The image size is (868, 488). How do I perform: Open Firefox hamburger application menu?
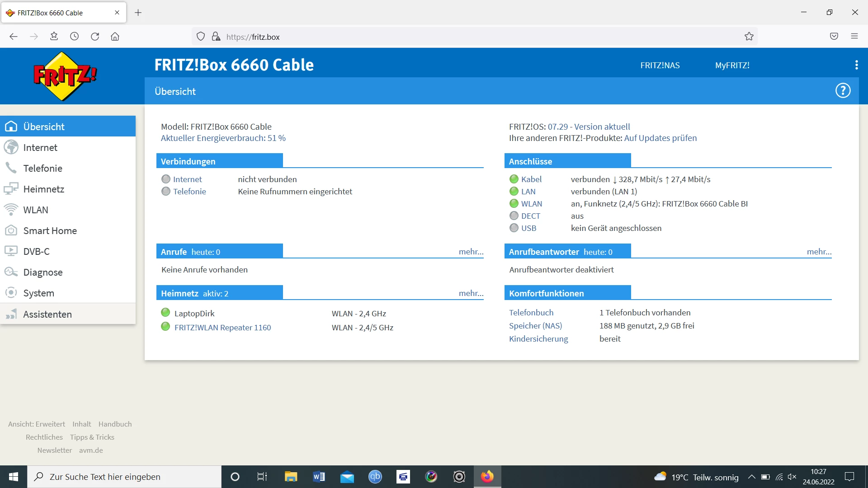pyautogui.click(x=854, y=37)
